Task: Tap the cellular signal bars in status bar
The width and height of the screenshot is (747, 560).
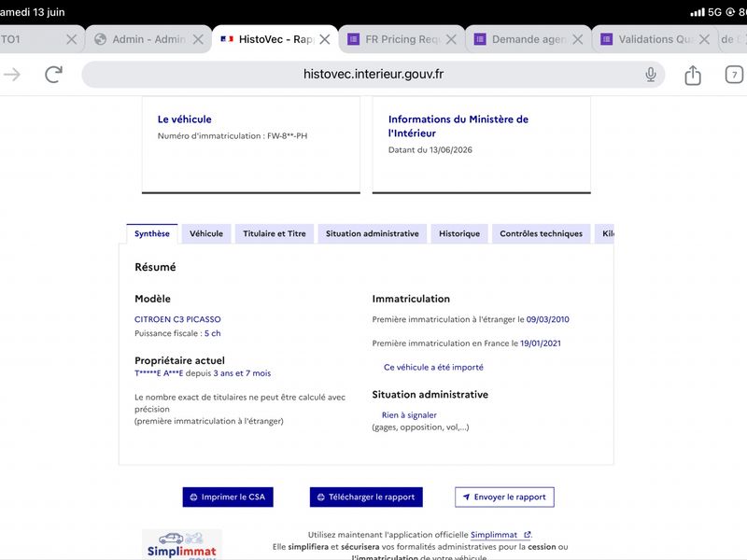Action: [697, 12]
